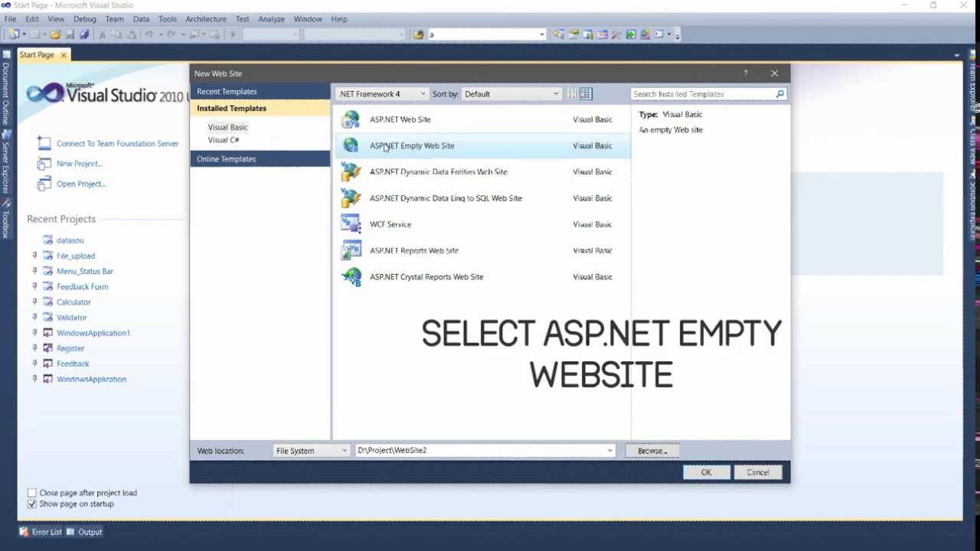Click the Search Installed Templates field

point(703,94)
